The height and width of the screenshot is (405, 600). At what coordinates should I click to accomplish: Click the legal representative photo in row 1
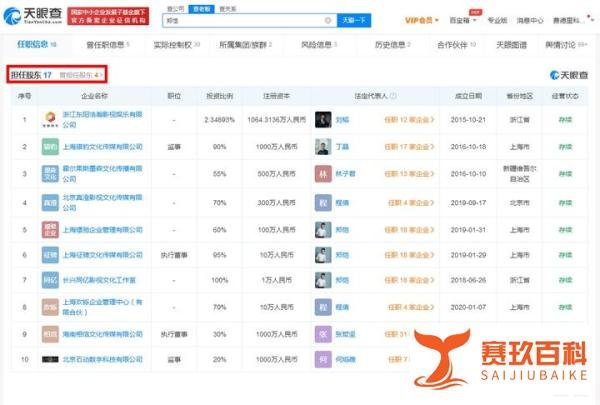tap(323, 119)
